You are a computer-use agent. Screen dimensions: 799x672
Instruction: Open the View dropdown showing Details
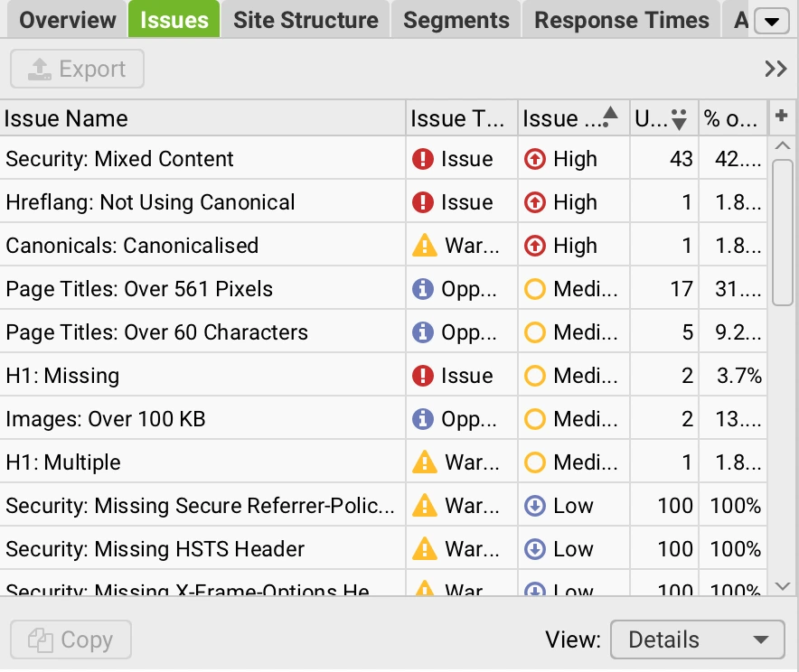coord(697,640)
